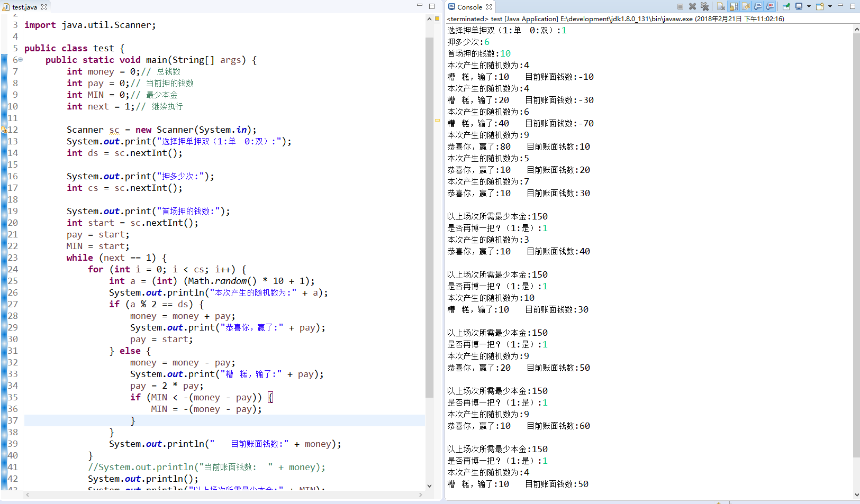The height and width of the screenshot is (504, 860).
Task: Open the Display Selected Console dropdown arrow
Action: [x=809, y=6]
